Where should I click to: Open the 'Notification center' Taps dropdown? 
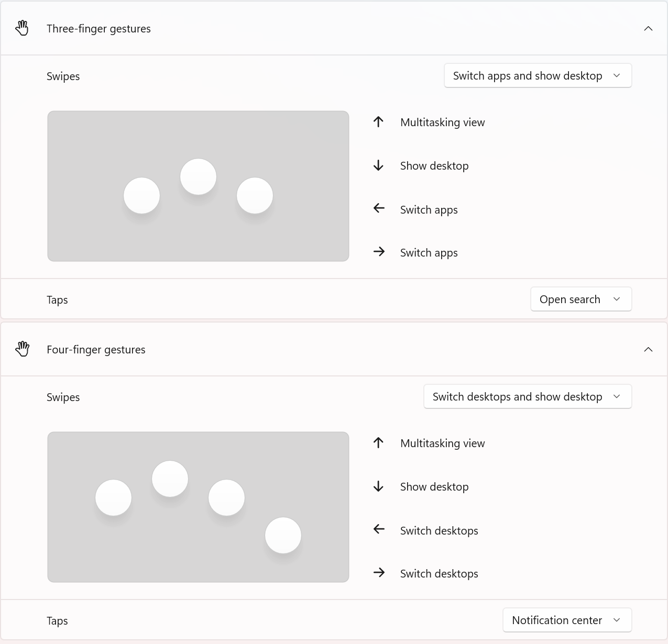click(567, 620)
